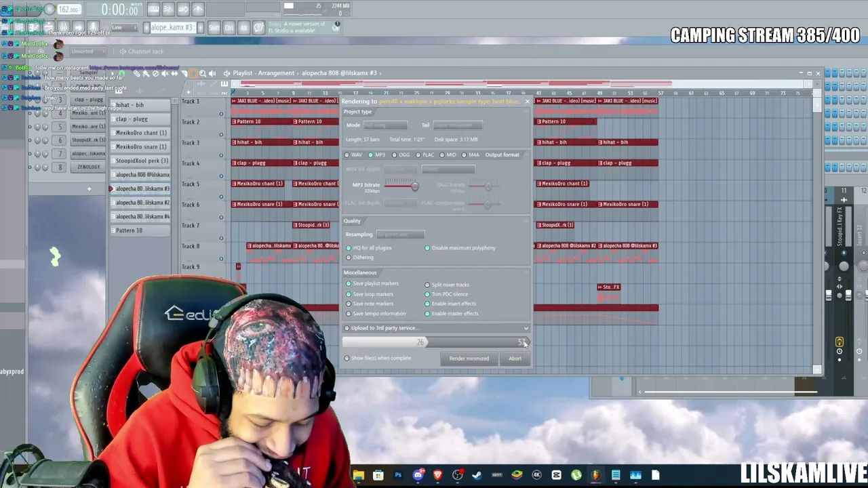Screen dimensions: 868x488
Task: Collapse the Quality section
Action: point(526,221)
